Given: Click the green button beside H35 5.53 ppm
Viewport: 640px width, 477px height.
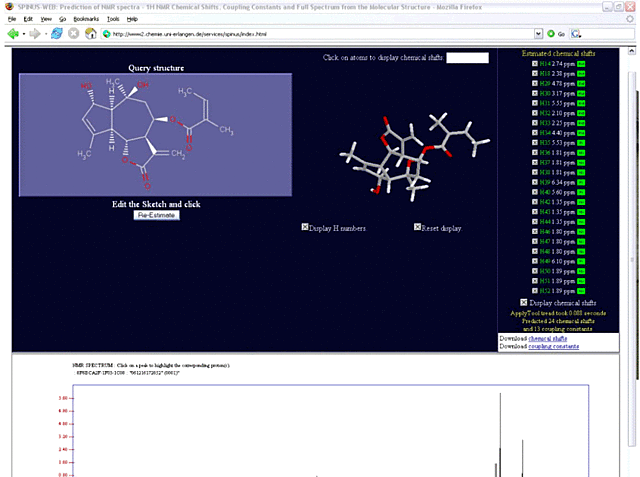Looking at the screenshot, I should (x=581, y=143).
